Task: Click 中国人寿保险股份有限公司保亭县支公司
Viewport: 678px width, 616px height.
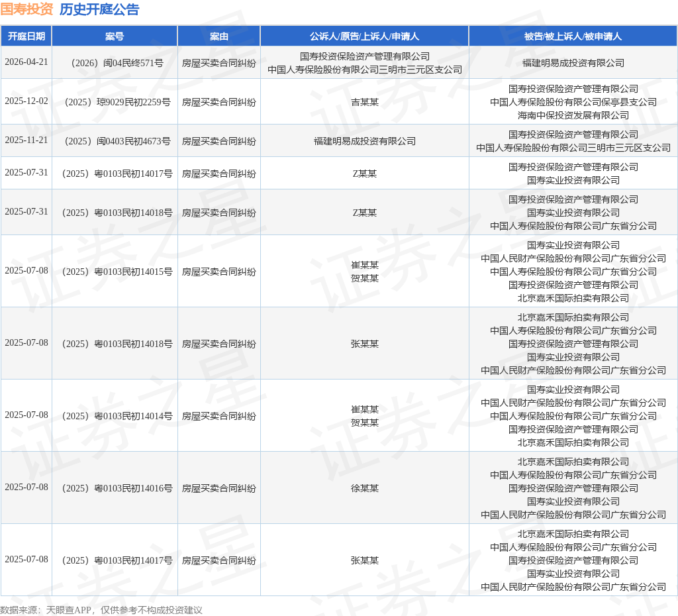Action: point(573,102)
